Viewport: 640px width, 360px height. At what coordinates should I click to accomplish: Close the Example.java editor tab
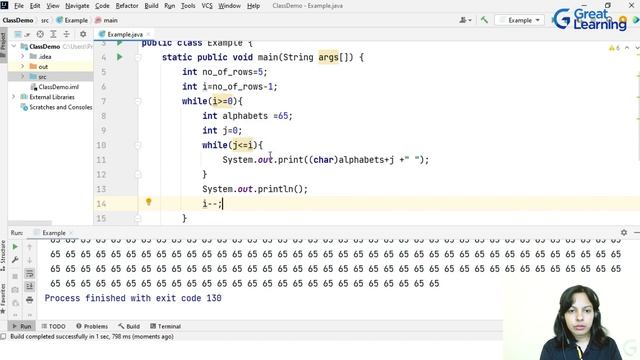point(149,34)
